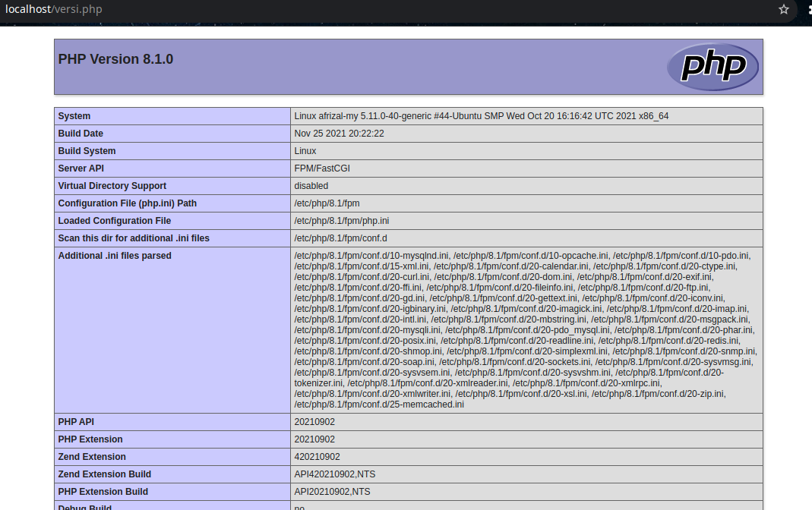The width and height of the screenshot is (812, 510).
Task: Select the /etc/php/8.1/fpm path value
Action: (327, 203)
